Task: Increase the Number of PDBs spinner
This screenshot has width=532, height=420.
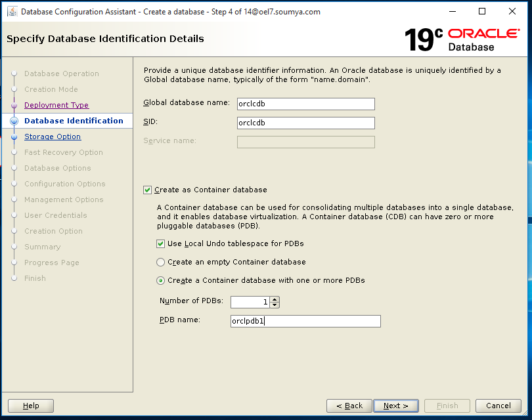Action: [275, 299]
